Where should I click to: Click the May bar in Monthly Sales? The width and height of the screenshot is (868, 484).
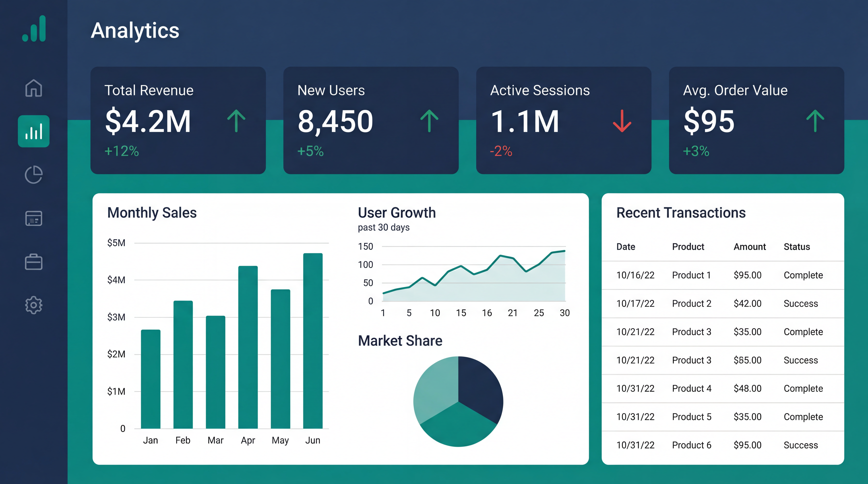(x=280, y=359)
